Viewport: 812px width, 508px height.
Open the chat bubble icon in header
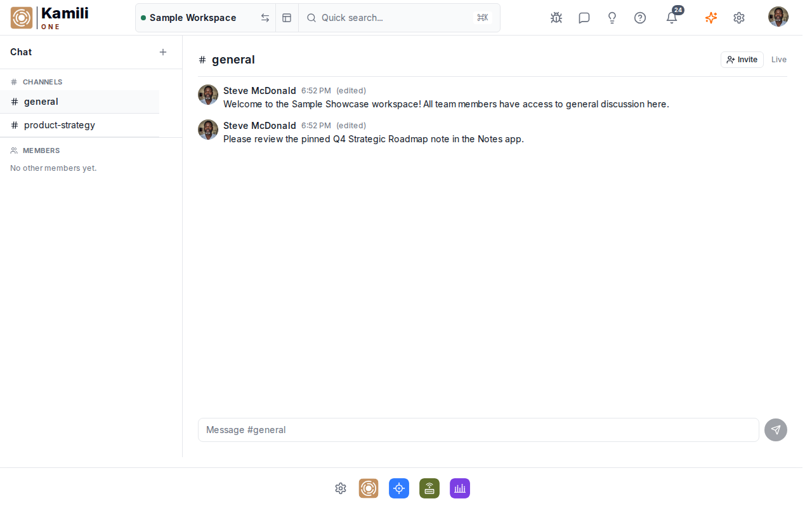point(584,18)
